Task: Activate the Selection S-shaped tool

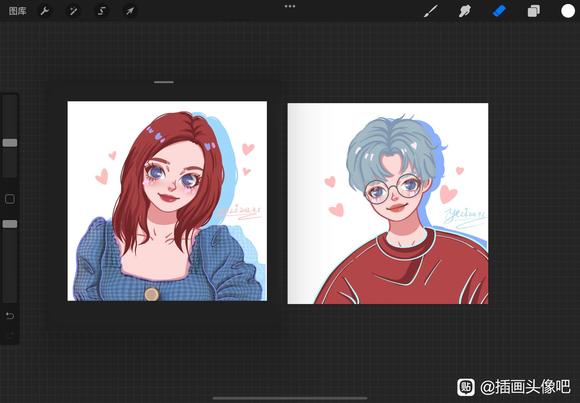Action: [x=101, y=11]
